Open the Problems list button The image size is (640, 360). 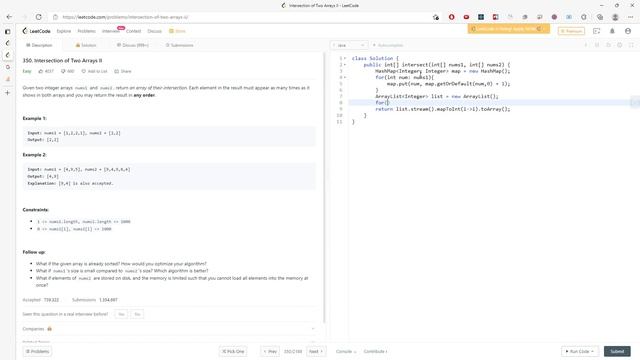click(x=37, y=351)
